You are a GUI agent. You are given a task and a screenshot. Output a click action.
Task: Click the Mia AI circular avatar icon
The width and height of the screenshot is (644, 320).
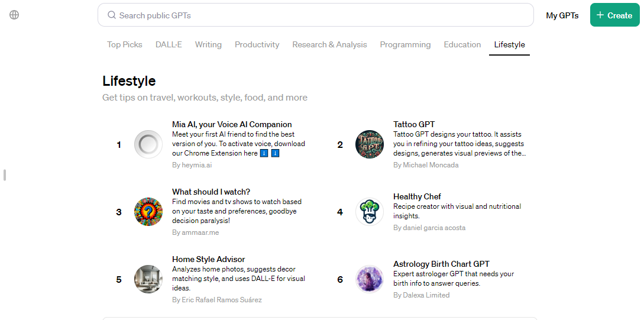(148, 144)
